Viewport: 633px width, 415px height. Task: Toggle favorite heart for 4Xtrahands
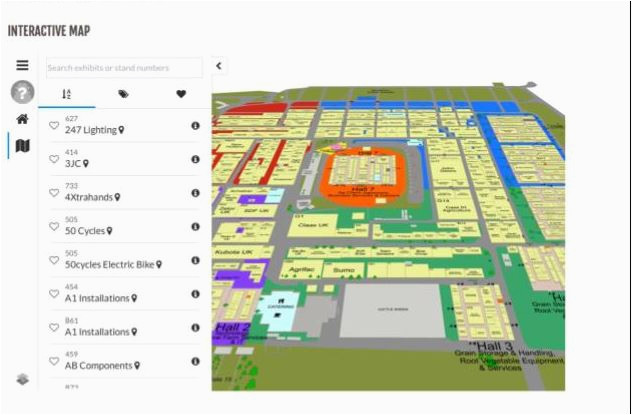55,194
